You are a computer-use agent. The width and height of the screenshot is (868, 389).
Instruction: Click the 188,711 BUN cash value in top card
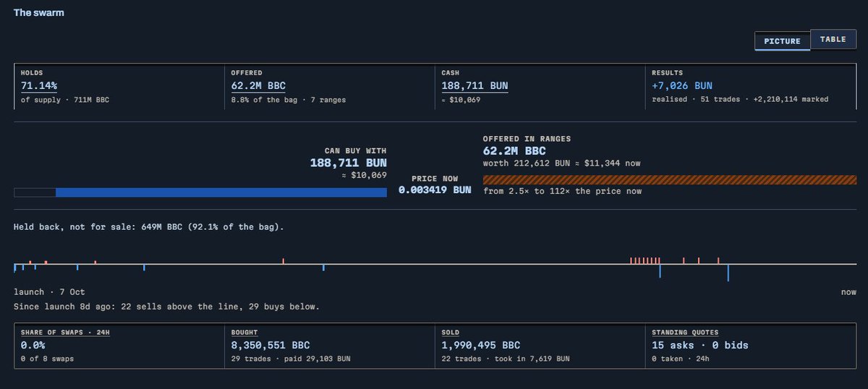tap(475, 86)
